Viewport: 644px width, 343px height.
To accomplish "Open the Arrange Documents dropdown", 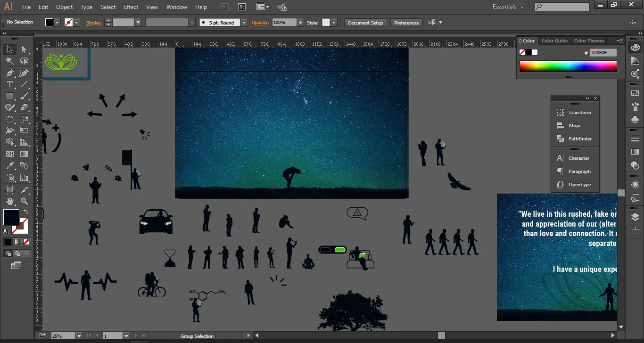I will tap(263, 7).
